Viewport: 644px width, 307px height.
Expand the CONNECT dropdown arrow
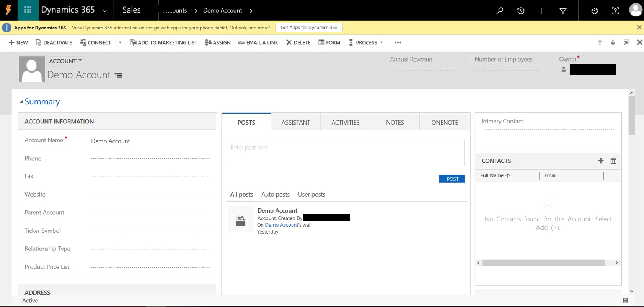click(120, 42)
